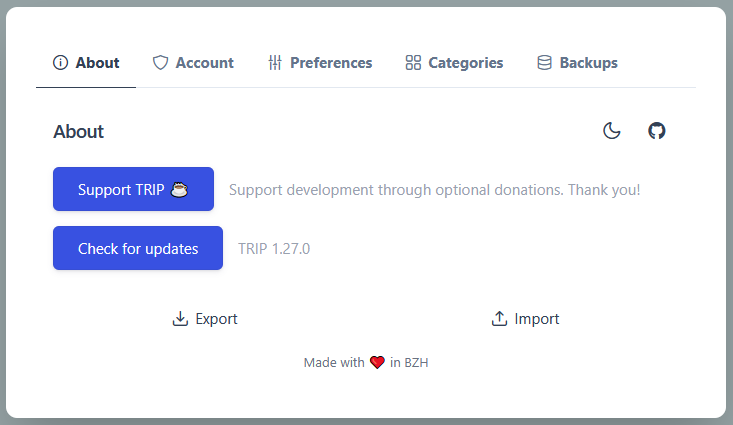This screenshot has width=733, height=425.
Task: Click the coffee cup emoji on Support TRIP
Action: [179, 189]
